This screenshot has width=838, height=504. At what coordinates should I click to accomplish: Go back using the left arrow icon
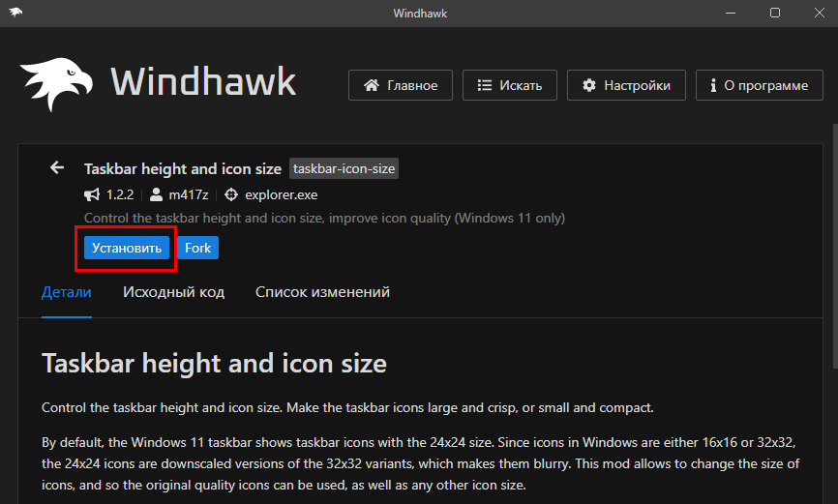click(57, 168)
